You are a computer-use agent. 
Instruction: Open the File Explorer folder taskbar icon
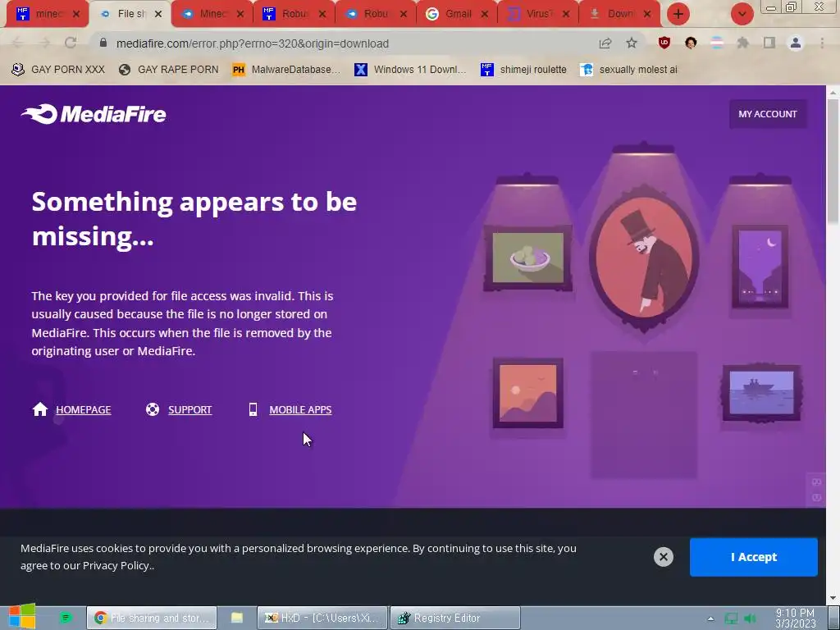coord(237,618)
